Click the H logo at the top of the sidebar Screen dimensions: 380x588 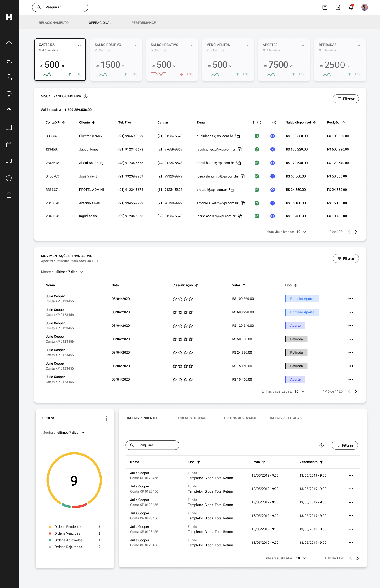tap(9, 17)
